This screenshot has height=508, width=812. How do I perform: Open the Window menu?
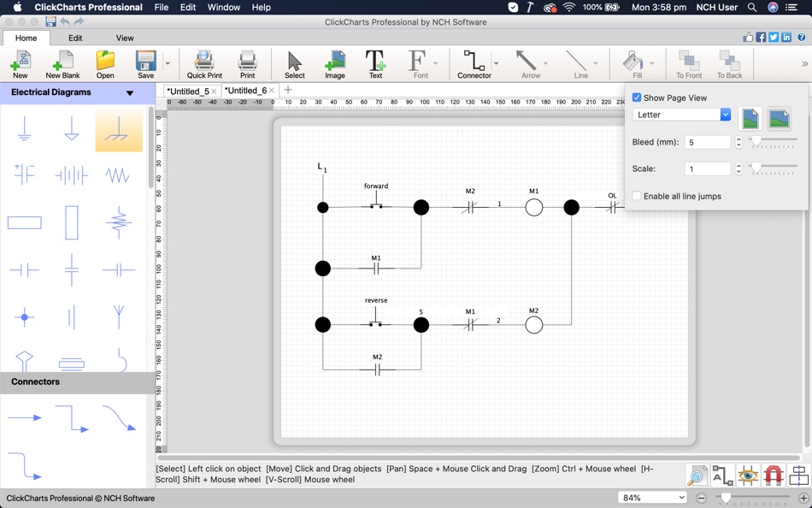tap(224, 7)
